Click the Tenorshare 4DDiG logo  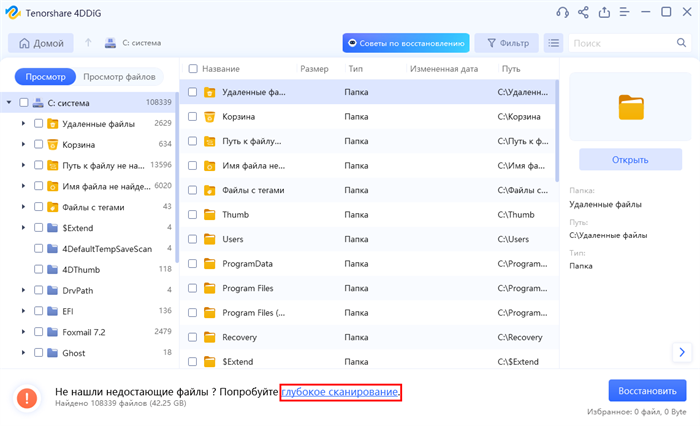(13, 13)
